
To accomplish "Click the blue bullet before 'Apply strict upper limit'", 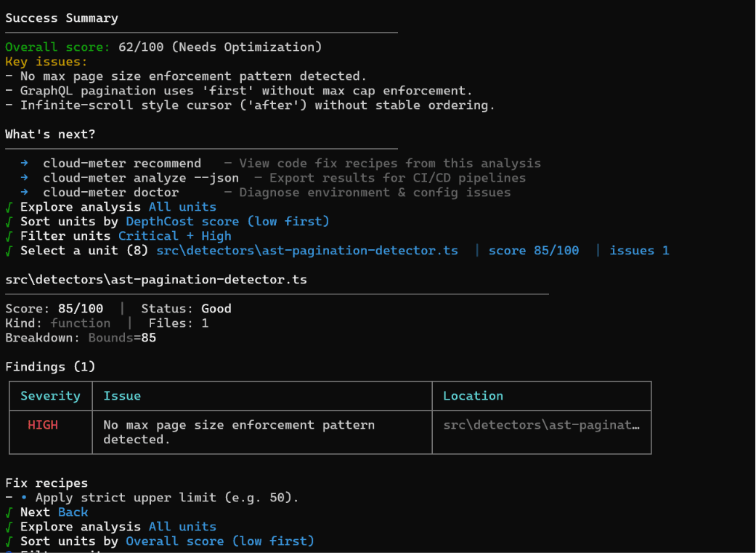I will tap(24, 498).
